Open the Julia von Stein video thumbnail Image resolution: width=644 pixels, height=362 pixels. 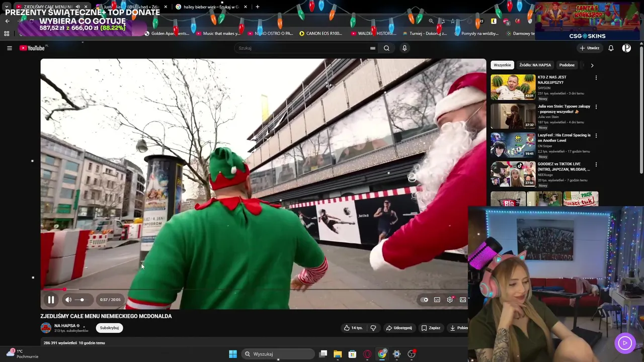(x=513, y=116)
